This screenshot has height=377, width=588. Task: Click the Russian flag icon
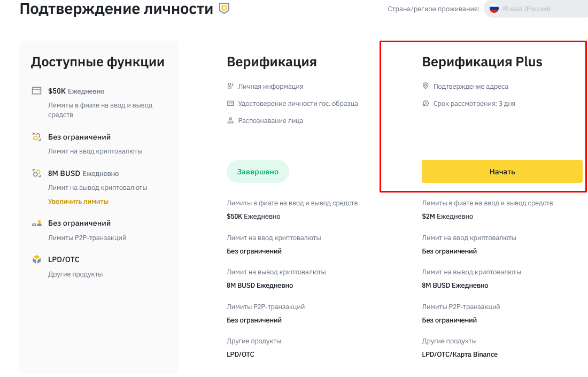494,9
